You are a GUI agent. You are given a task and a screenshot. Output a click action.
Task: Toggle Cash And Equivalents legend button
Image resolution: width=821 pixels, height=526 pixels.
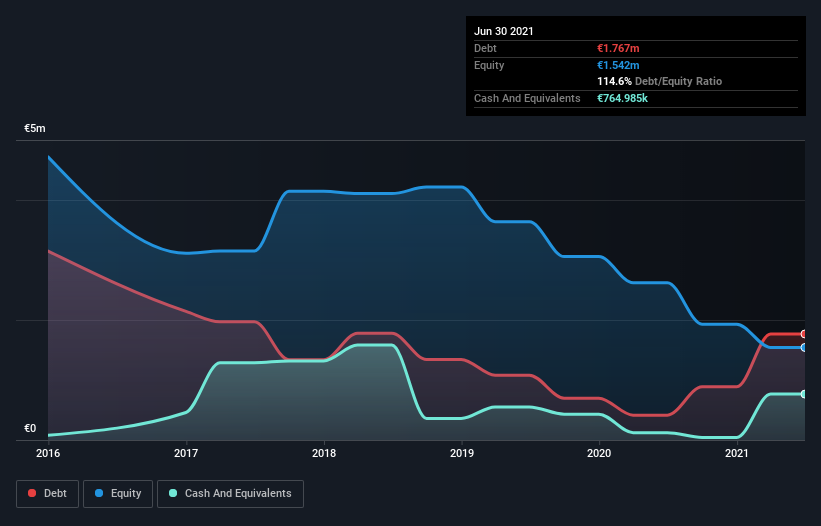230,494
